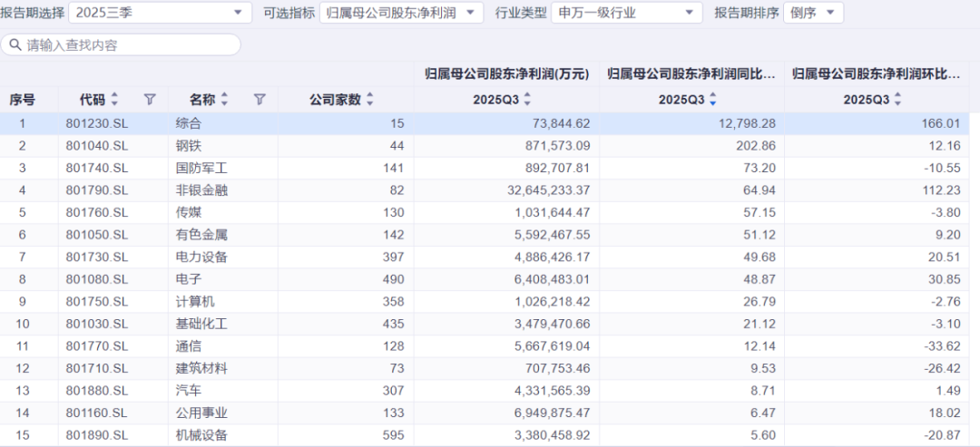Viewport: 980px width, 447px height.
Task: Click company count 490
Action: click(394, 279)
